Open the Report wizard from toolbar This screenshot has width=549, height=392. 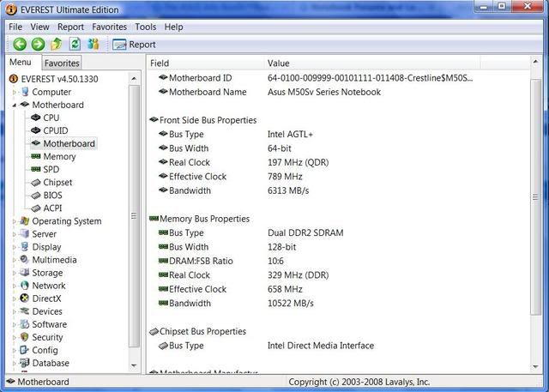coord(134,45)
